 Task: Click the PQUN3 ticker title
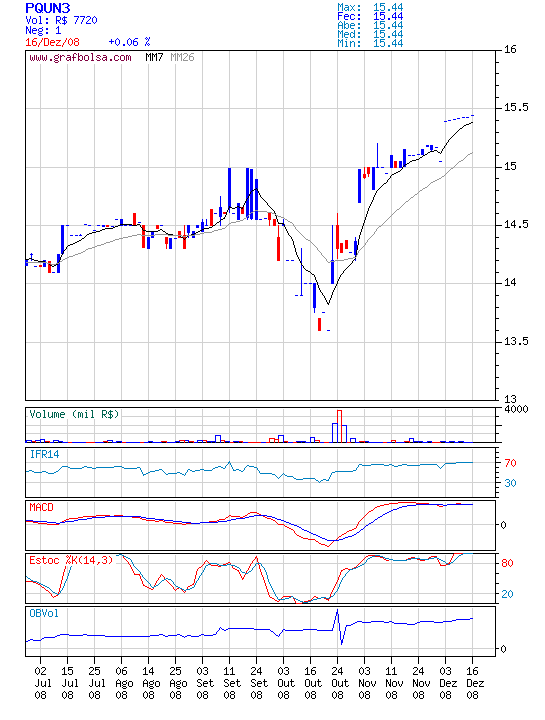48,8
